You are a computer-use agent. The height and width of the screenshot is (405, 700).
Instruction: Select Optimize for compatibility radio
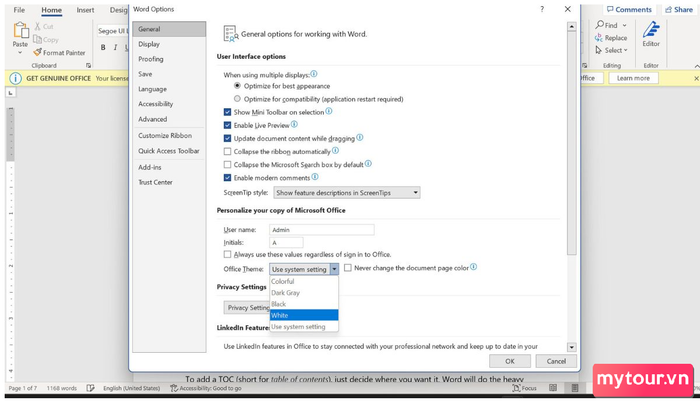[x=237, y=99]
